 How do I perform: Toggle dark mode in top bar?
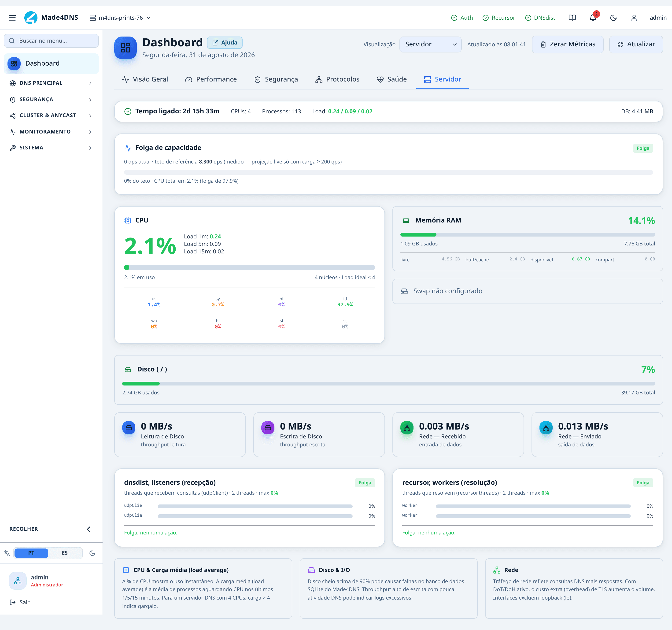click(x=613, y=18)
